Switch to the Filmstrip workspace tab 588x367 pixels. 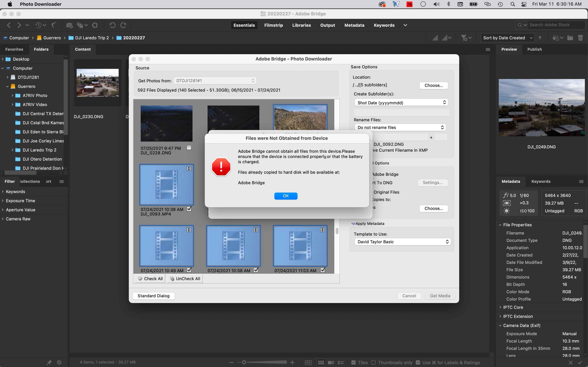(273, 25)
